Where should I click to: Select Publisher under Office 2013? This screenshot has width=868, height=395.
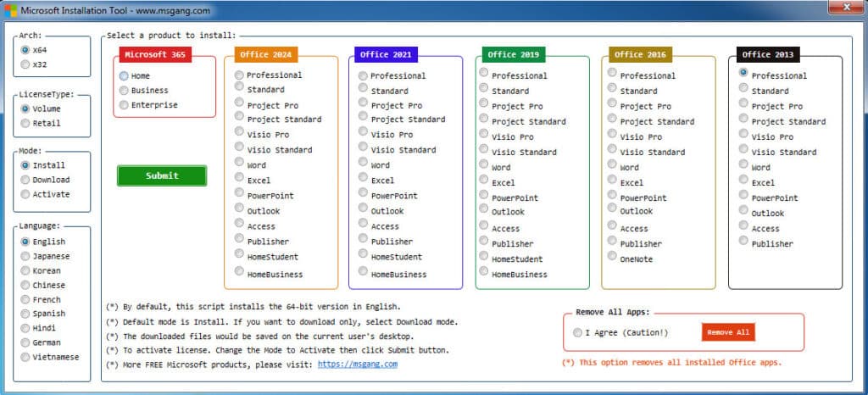click(x=743, y=241)
